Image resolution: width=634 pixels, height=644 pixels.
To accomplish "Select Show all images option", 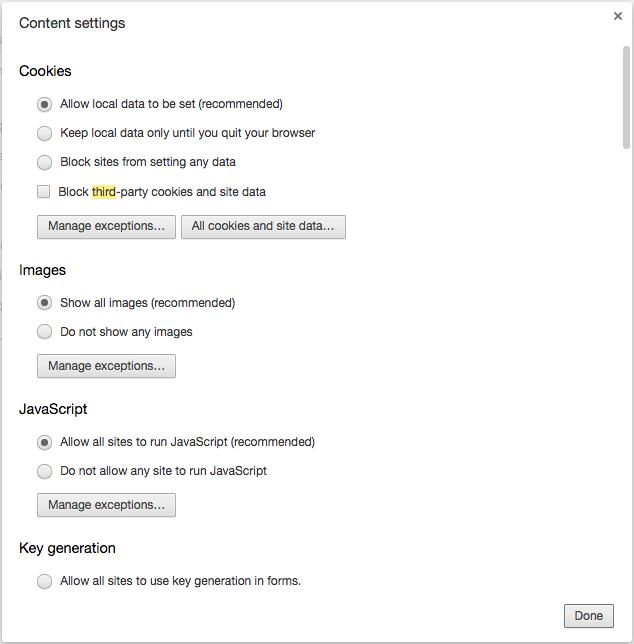I will (x=44, y=303).
